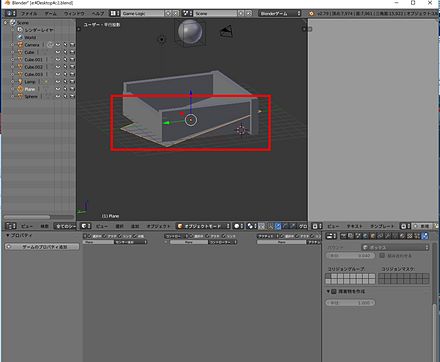Viewport: 440px width, 362px height.
Task: Click the 半径 1.000 value field
Action: [350, 303]
